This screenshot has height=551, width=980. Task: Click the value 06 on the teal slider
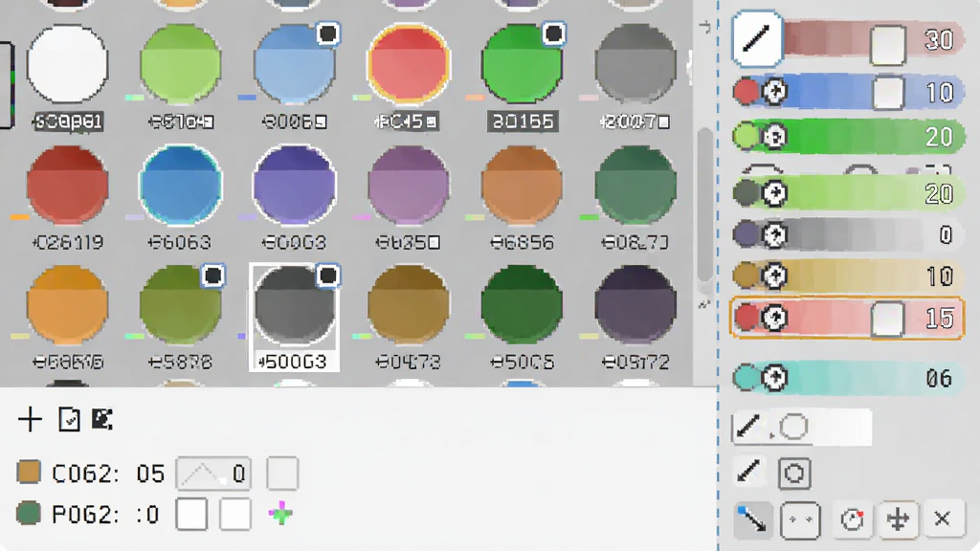pyautogui.click(x=939, y=378)
